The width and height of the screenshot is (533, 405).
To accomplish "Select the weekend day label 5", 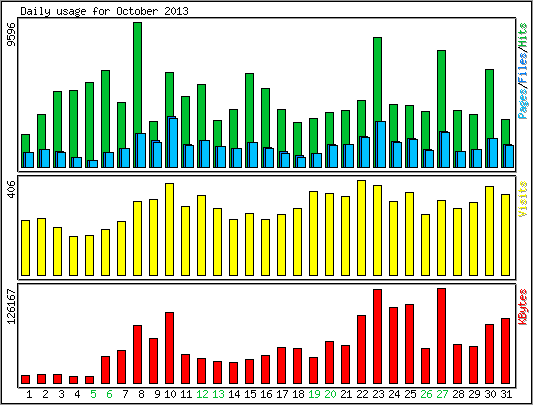I will [93, 394].
